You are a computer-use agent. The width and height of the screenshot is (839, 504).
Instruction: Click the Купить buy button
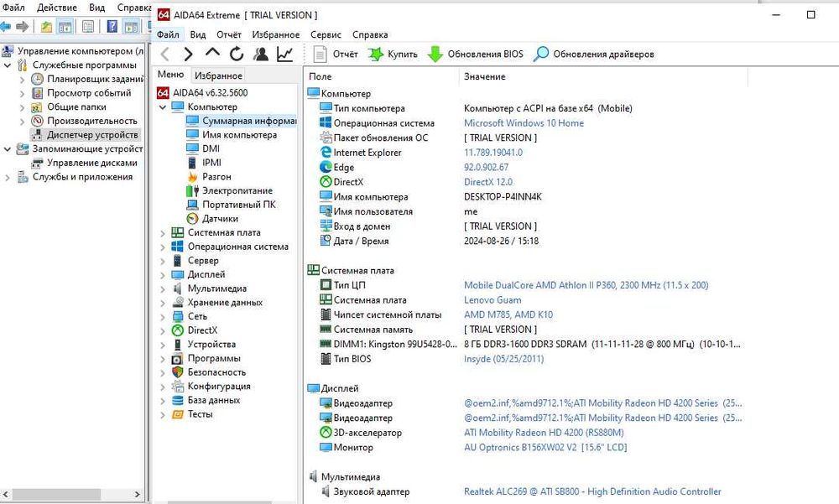tap(393, 54)
